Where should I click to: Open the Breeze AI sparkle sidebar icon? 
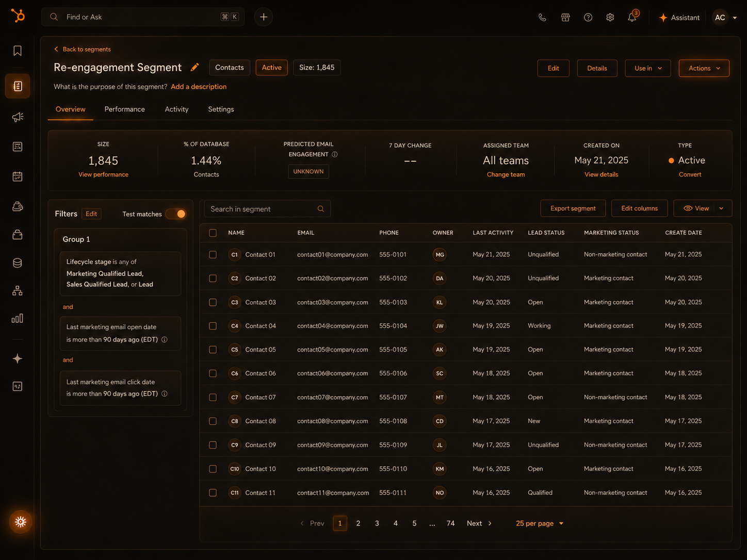pyautogui.click(x=18, y=358)
